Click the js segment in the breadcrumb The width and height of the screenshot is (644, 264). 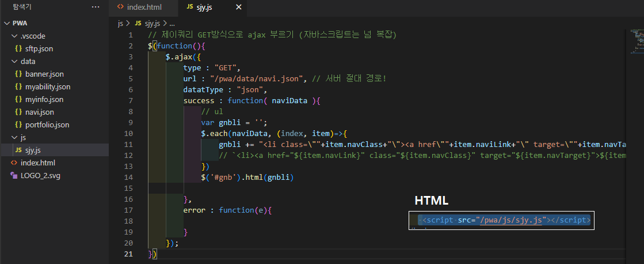point(120,24)
